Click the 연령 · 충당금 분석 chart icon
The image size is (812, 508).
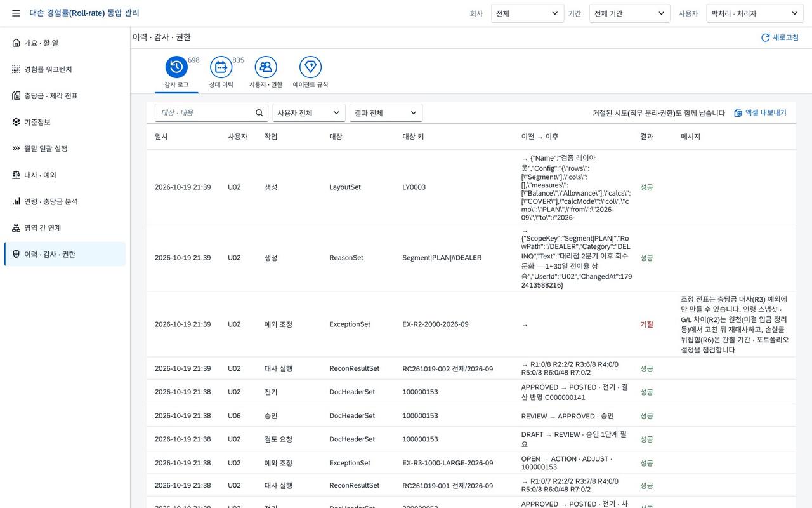(16, 201)
